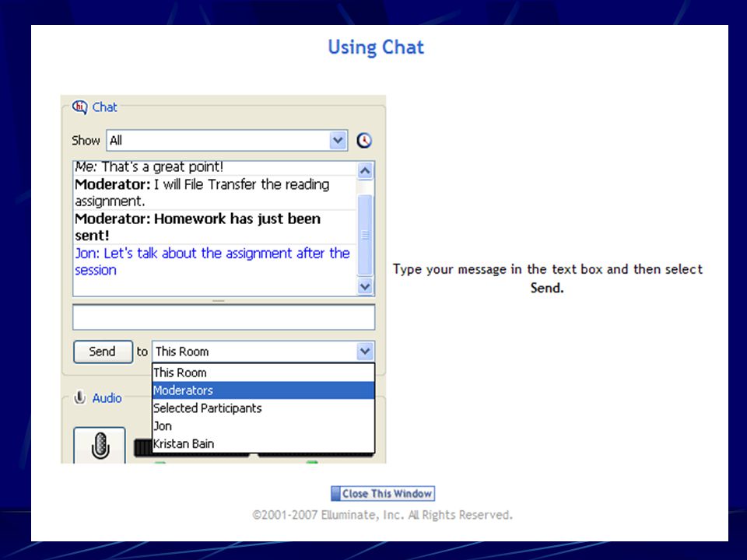Image resolution: width=747 pixels, height=560 pixels.
Task: Click the Chat panel speech bubble icon
Action: click(79, 107)
